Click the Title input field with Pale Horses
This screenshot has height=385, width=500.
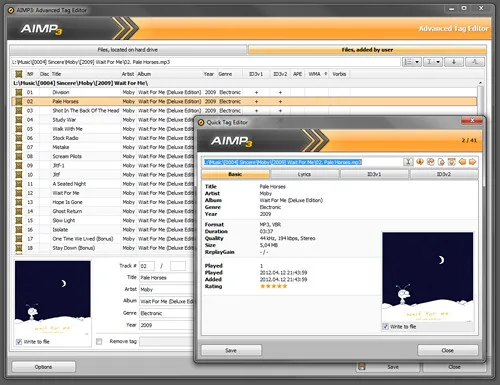pyautogui.click(x=166, y=277)
